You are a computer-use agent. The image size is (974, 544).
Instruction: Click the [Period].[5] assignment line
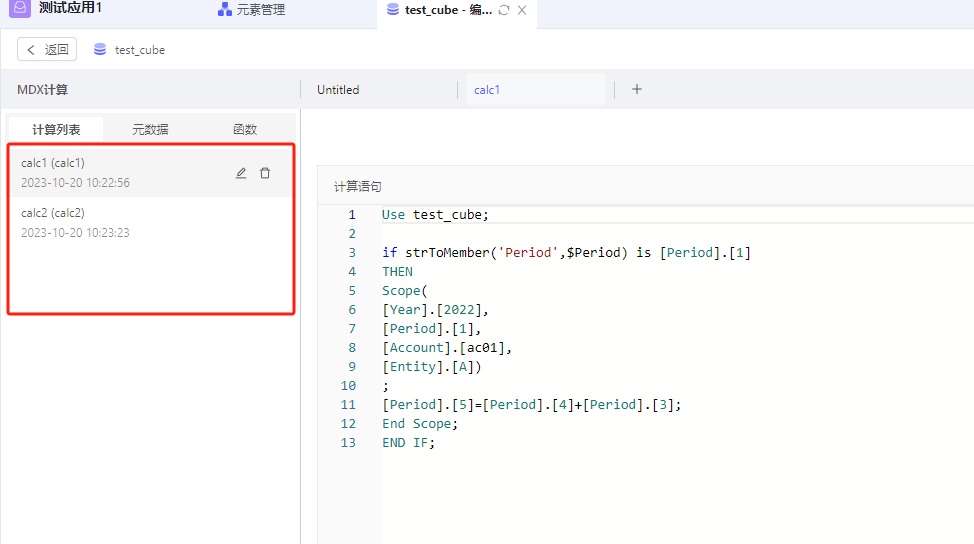(x=532, y=405)
